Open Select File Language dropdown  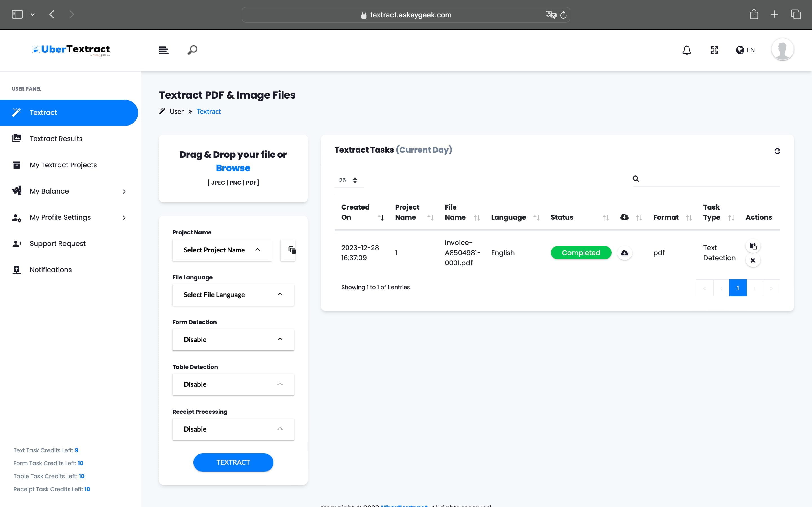[233, 295]
